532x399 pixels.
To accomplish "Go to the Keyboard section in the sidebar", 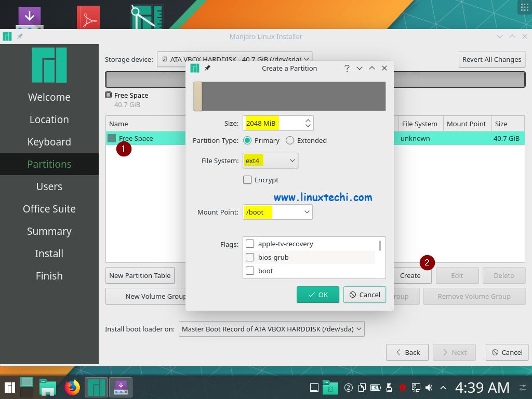I will point(49,141).
